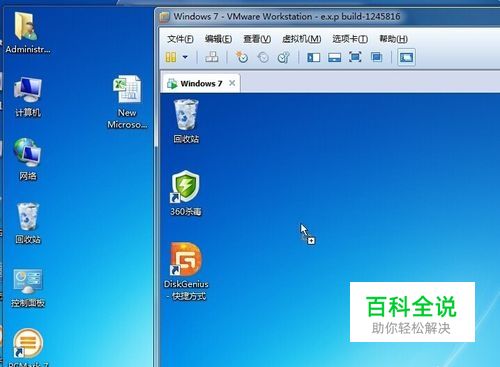The image size is (500, 367).
Task: Select the 网络 icon on host desktop
Action: (28, 160)
